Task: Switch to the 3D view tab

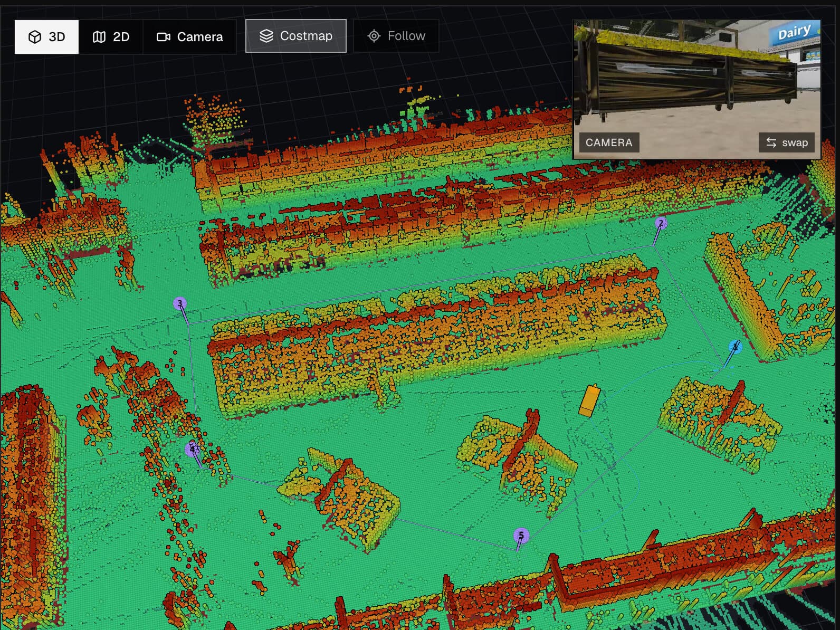Action: click(x=46, y=37)
